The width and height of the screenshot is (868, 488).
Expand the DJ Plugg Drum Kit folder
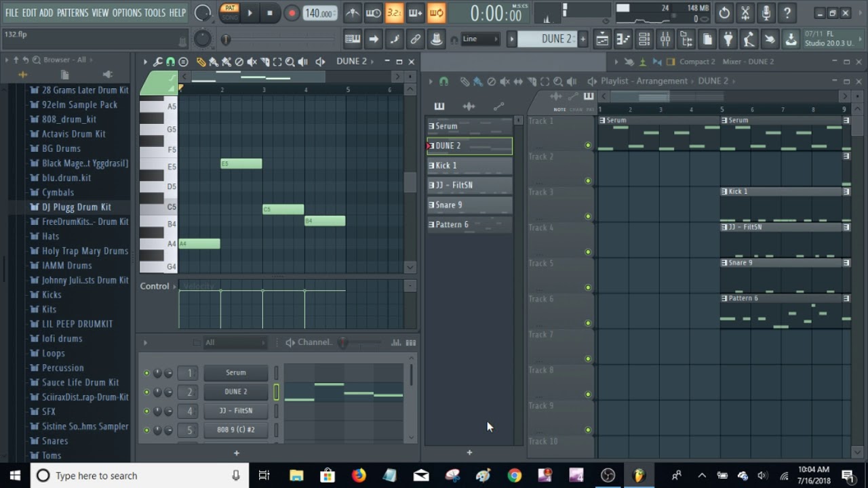pyautogui.click(x=77, y=207)
